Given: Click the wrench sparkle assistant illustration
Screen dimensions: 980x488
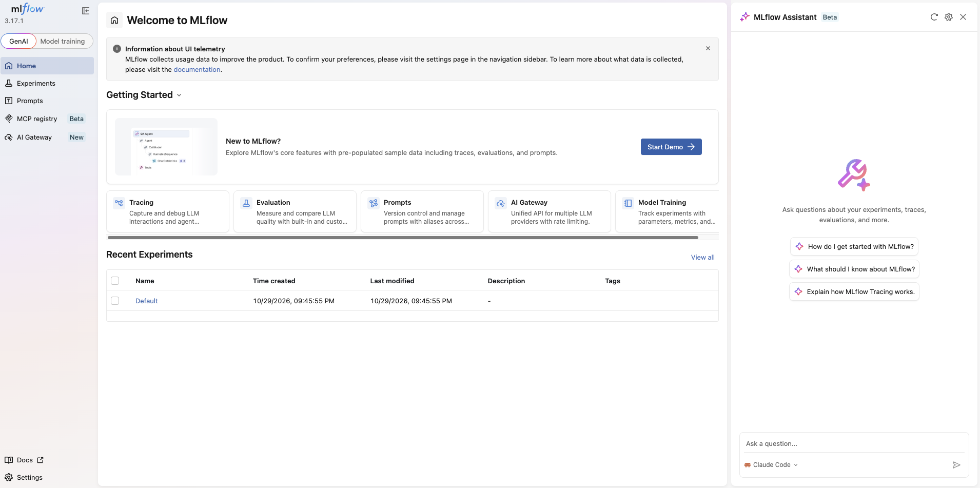Looking at the screenshot, I should [x=854, y=175].
